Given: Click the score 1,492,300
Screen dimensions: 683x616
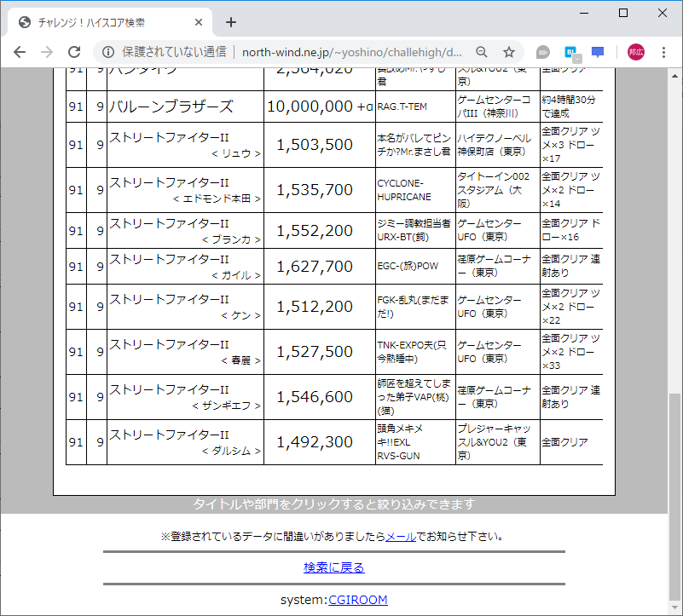Looking at the screenshot, I should (315, 442).
